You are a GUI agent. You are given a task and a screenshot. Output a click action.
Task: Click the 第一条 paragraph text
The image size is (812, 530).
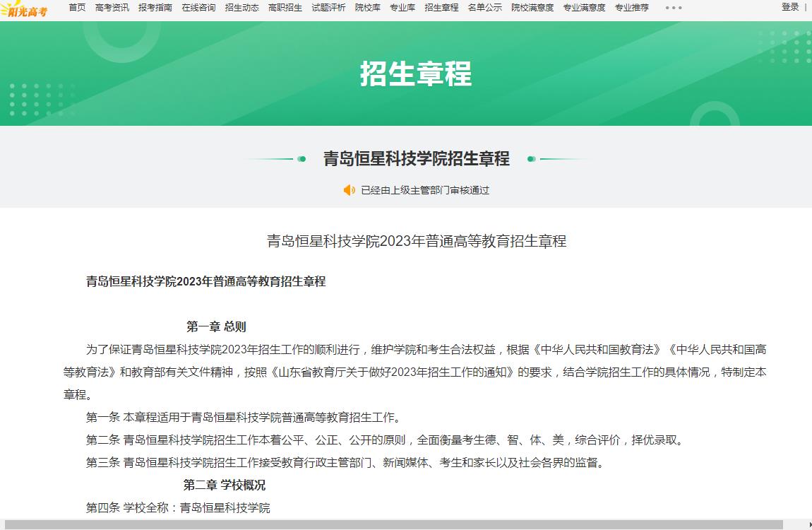pos(243,417)
